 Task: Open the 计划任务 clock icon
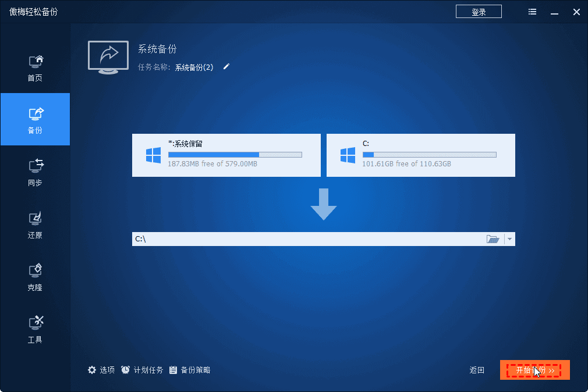pyautogui.click(x=125, y=369)
